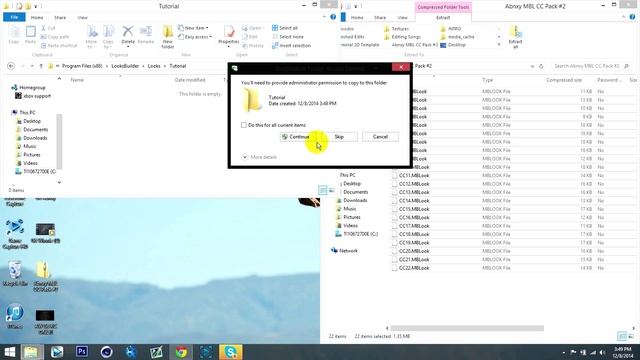
Task: Open Properties in the Tutorial window ribbon
Action: click(229, 35)
